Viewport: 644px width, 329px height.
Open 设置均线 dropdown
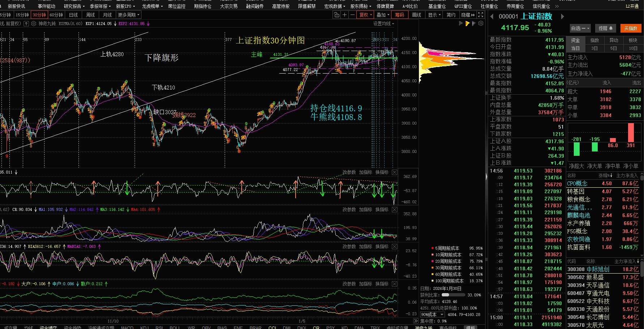point(384,24)
